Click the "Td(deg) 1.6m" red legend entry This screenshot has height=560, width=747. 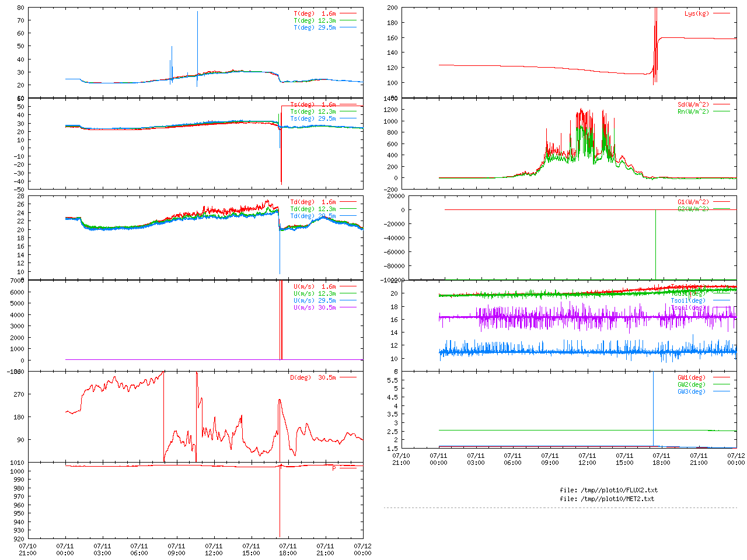(x=313, y=202)
